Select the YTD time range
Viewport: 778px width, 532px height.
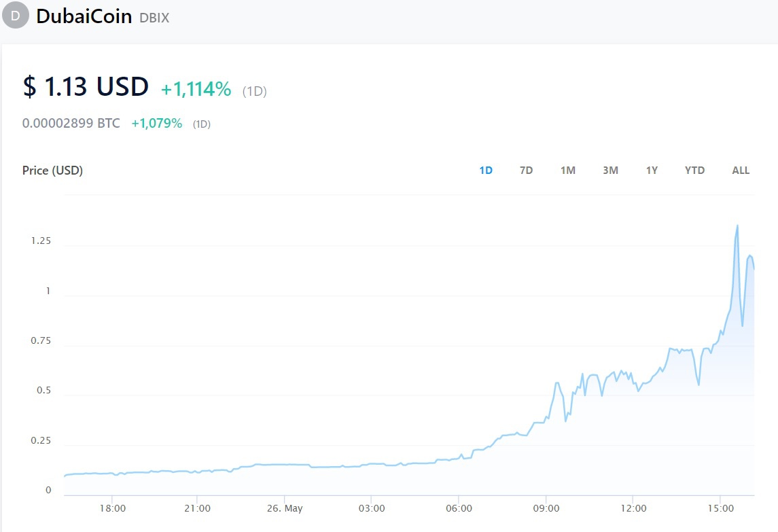694,171
